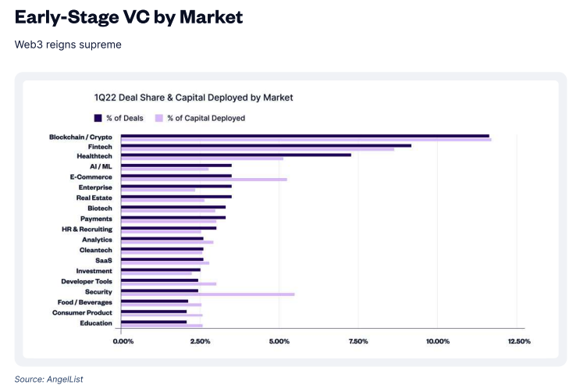
Task: Select the '% of Capital Deployed' legend label
Action: tap(206, 118)
